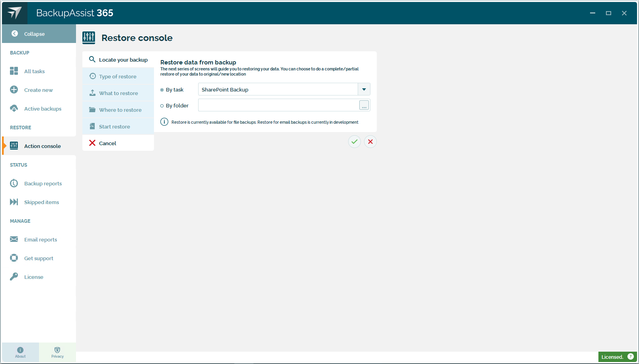Click the Create new plus icon

14,90
